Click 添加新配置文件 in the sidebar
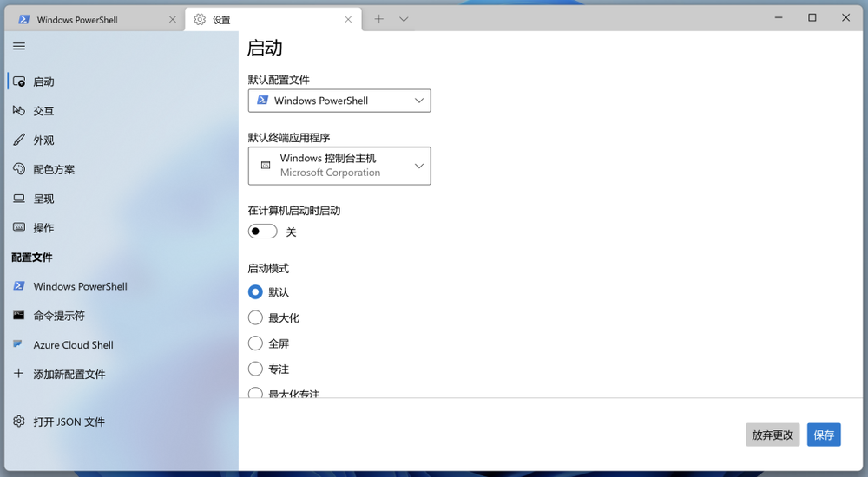The width and height of the screenshot is (868, 477). (x=122, y=374)
